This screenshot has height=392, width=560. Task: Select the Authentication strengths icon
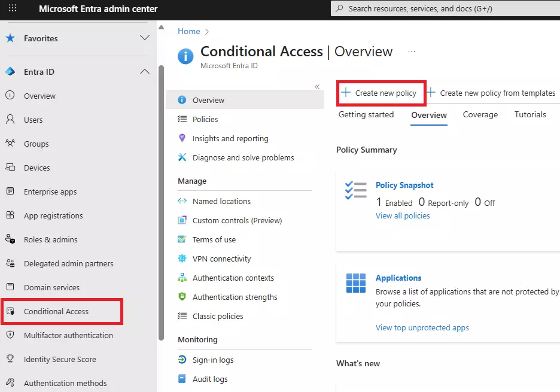coord(183,297)
